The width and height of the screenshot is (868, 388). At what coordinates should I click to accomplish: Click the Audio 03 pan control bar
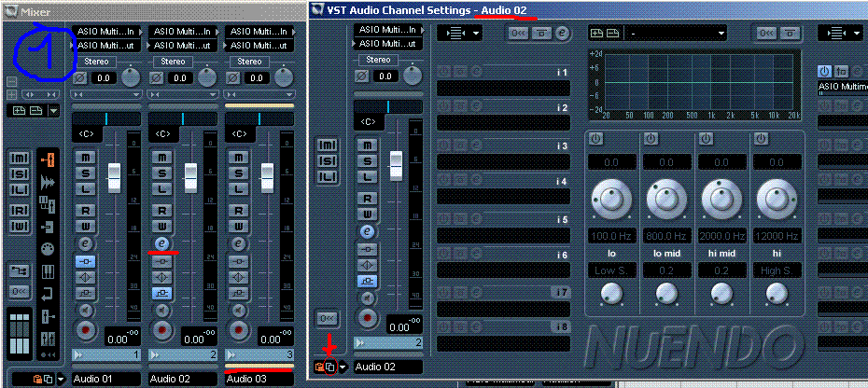click(x=259, y=118)
